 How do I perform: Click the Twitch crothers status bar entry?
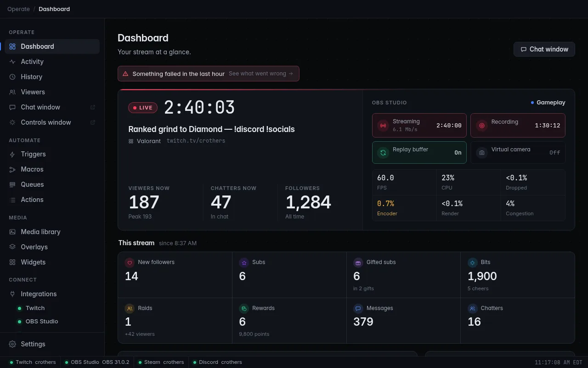pyautogui.click(x=33, y=362)
